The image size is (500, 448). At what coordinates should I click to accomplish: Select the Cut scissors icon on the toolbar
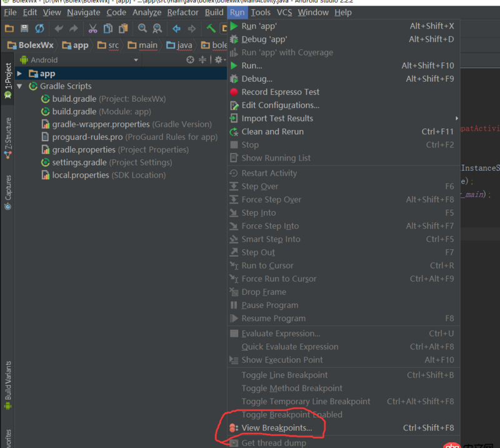pos(92,27)
